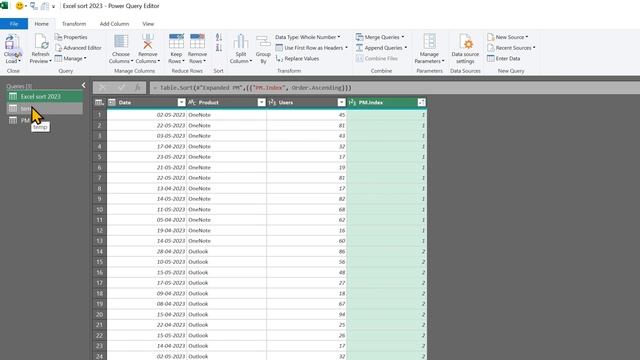Viewport: 640px width, 360px height.
Task: Select the PM.Index column header
Action: tap(387, 102)
